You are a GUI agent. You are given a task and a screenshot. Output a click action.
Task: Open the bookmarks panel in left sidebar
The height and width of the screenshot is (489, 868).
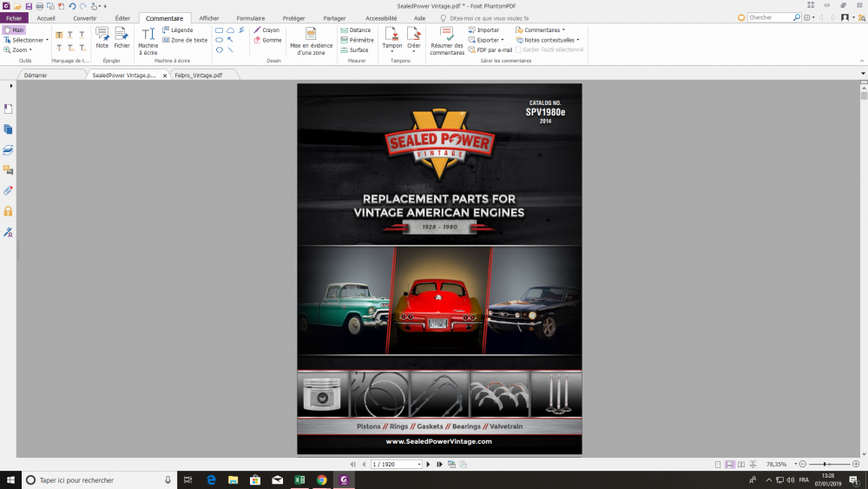point(8,109)
